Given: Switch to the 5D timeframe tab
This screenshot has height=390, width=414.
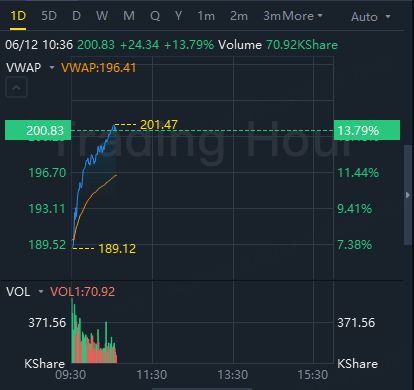Looking at the screenshot, I should (x=49, y=16).
